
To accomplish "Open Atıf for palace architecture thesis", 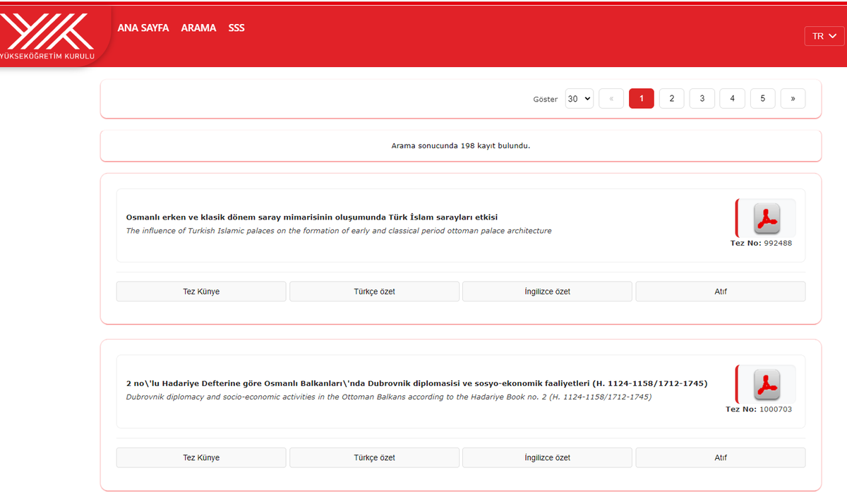I will pyautogui.click(x=721, y=292).
